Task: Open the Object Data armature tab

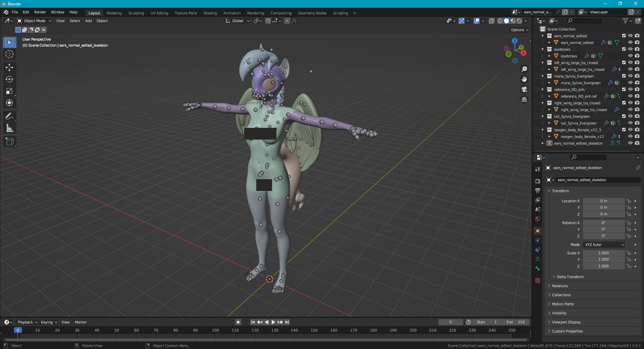Action: coord(538,259)
